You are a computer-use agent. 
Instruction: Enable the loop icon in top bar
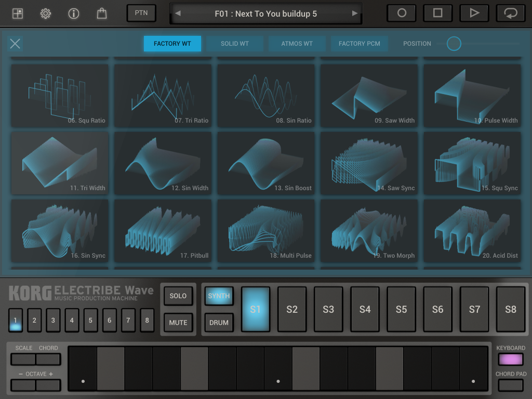click(510, 13)
